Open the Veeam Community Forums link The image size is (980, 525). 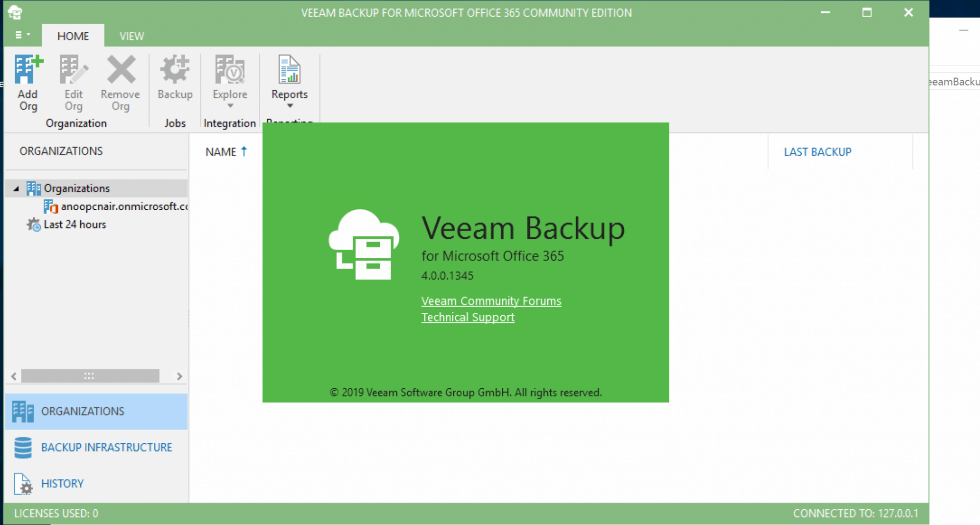(491, 301)
